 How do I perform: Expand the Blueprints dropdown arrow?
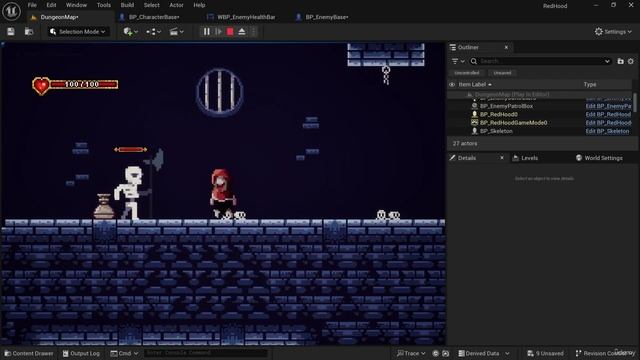(159, 32)
